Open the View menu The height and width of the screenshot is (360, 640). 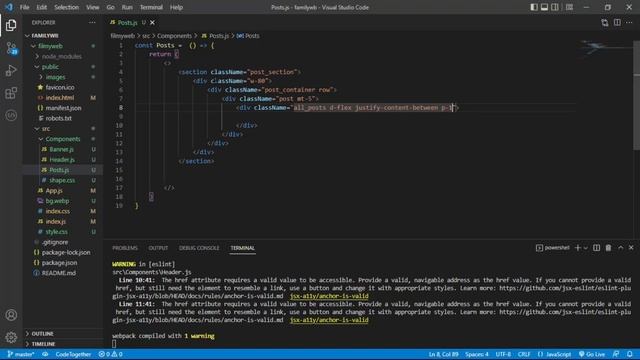click(x=93, y=7)
